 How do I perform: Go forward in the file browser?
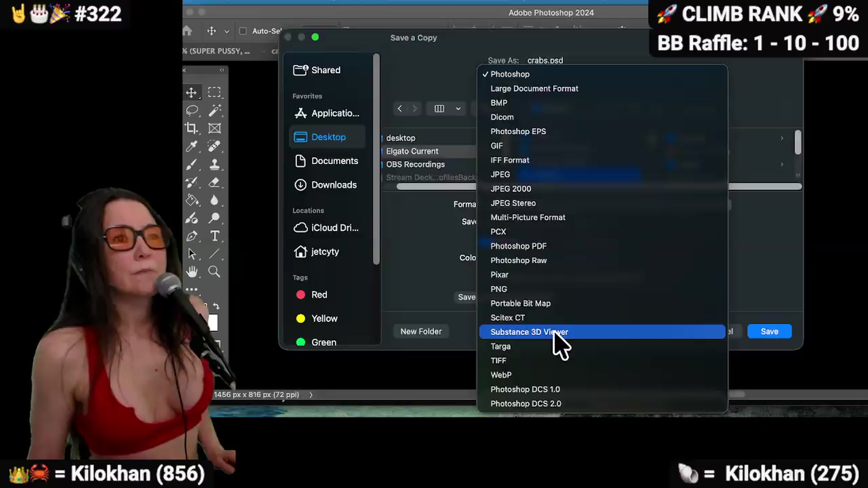415,108
